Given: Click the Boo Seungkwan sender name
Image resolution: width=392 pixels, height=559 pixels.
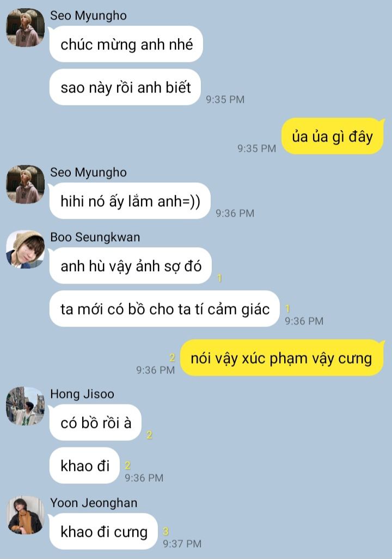Looking at the screenshot, I should pyautogui.click(x=95, y=237).
